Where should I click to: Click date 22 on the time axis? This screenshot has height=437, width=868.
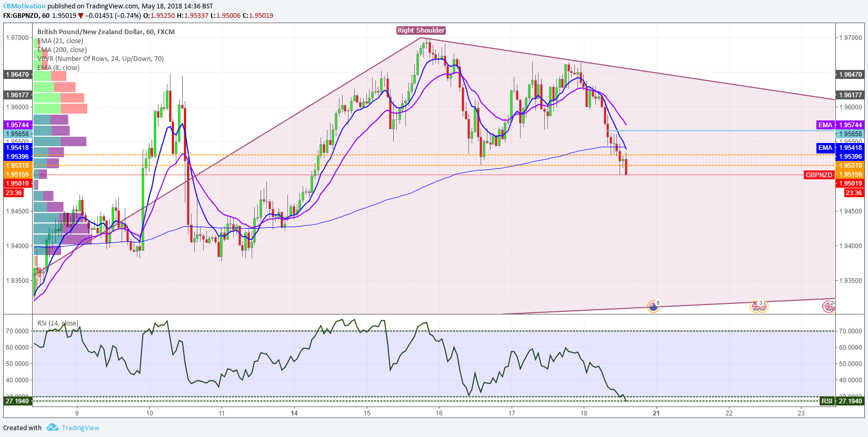point(729,413)
